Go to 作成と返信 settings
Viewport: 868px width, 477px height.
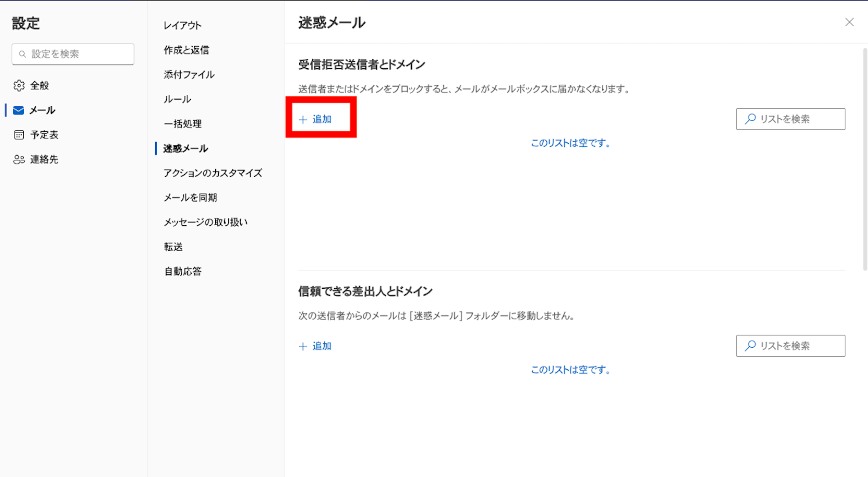(x=186, y=50)
